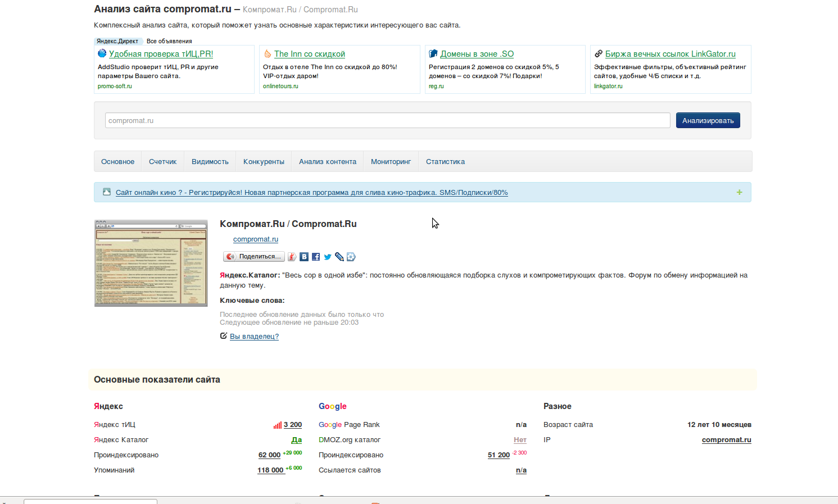838x504 pixels.
Task: Click the The Inn ad flame icon
Action: [x=268, y=54]
